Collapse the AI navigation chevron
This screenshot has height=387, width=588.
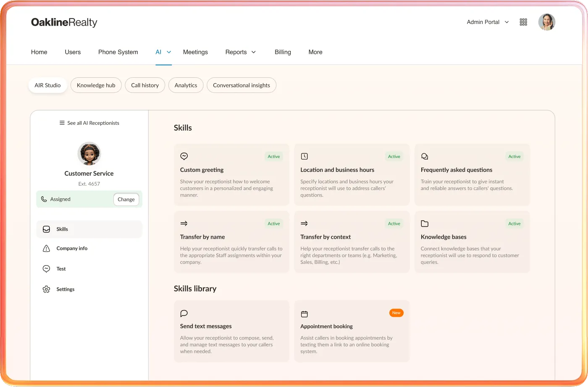(169, 52)
